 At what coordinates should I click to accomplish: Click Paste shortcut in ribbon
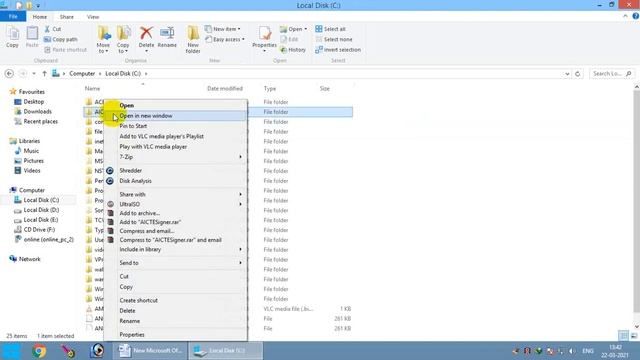pos(65,50)
